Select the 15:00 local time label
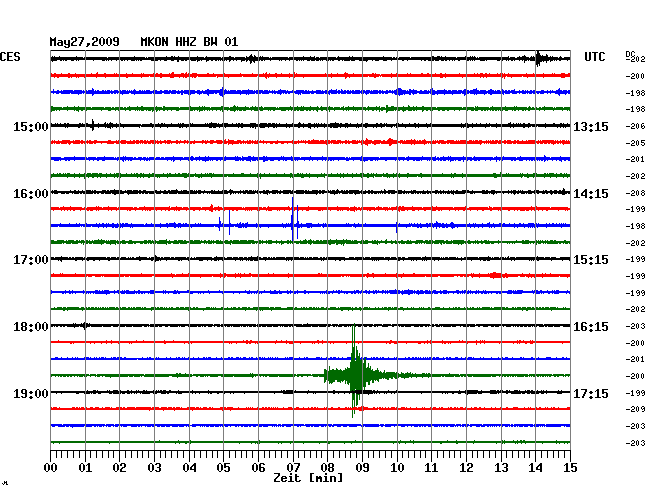 point(31,126)
